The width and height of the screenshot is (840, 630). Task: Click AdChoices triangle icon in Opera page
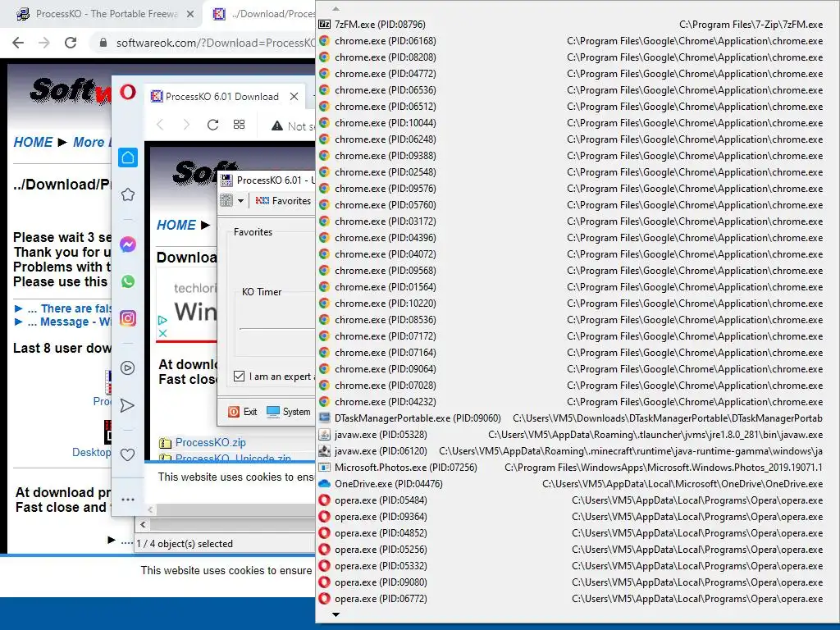point(163,321)
